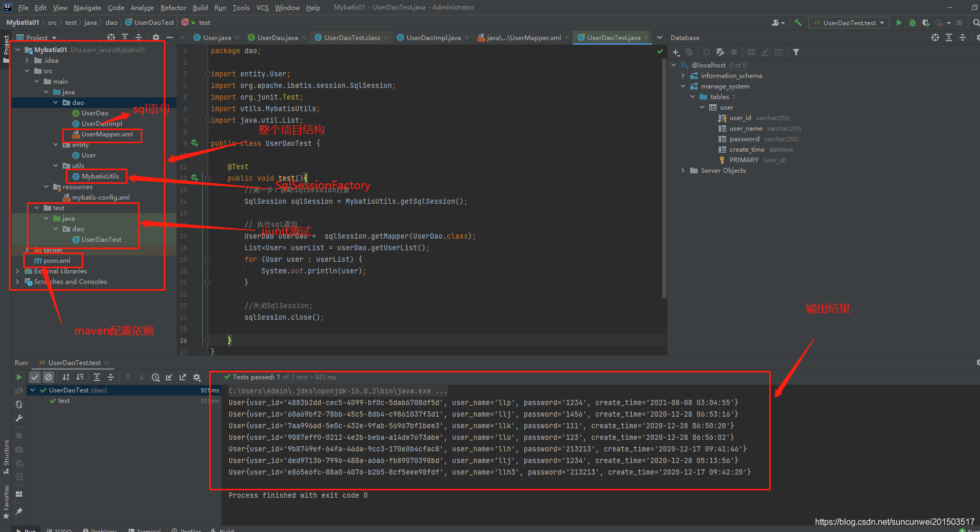980x532 pixels.
Task: Toggle sort alphabetically in Run panel
Action: pos(66,377)
